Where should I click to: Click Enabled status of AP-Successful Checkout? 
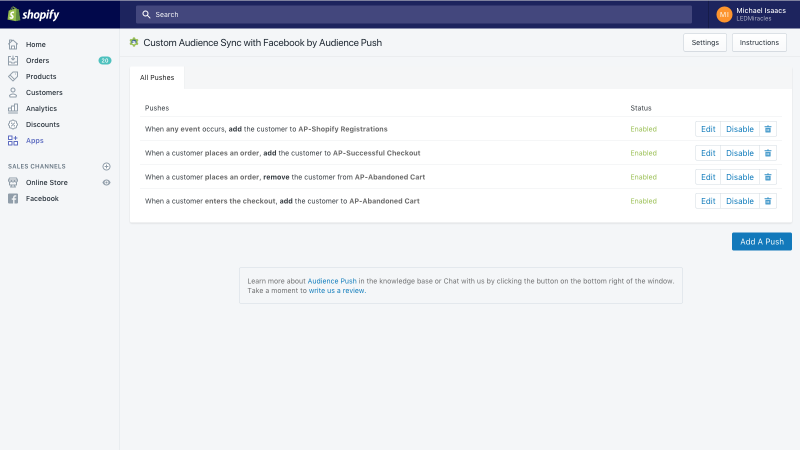pos(643,153)
